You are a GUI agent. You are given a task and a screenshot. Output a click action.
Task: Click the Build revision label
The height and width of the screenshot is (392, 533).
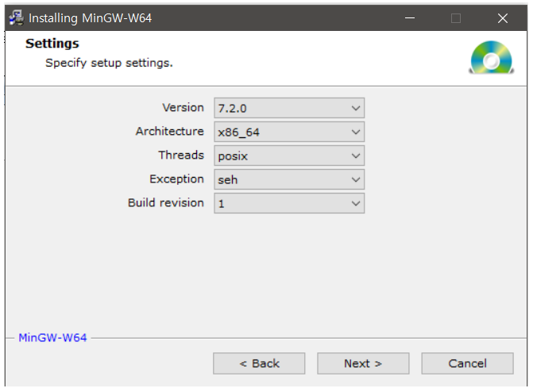click(x=166, y=202)
